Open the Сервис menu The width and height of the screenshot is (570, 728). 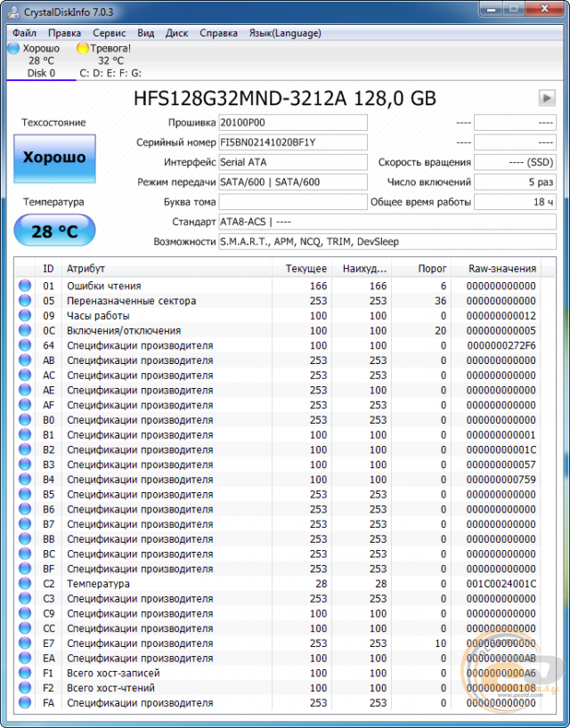pos(110,33)
